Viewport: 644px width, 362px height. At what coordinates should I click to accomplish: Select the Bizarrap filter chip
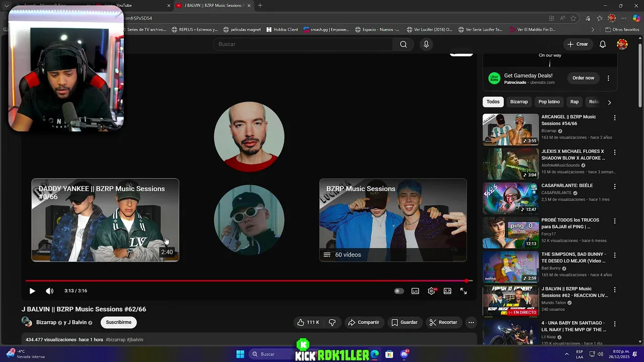pos(519,102)
